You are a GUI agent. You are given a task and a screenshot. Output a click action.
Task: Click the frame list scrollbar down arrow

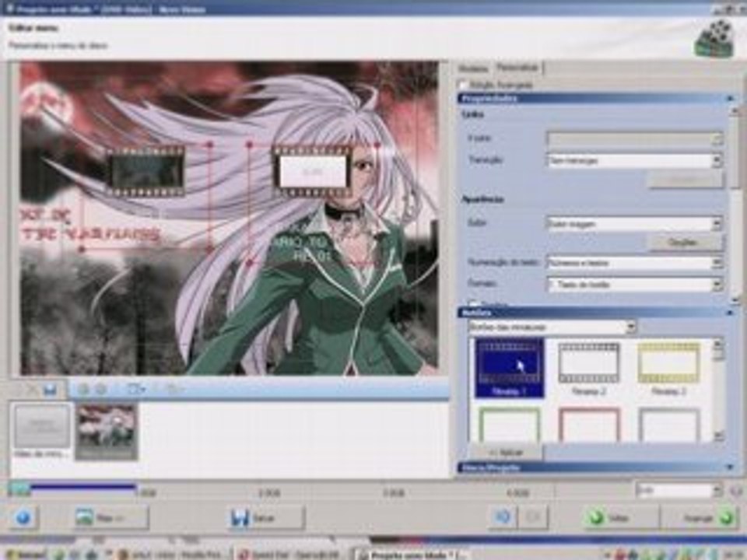718,436
